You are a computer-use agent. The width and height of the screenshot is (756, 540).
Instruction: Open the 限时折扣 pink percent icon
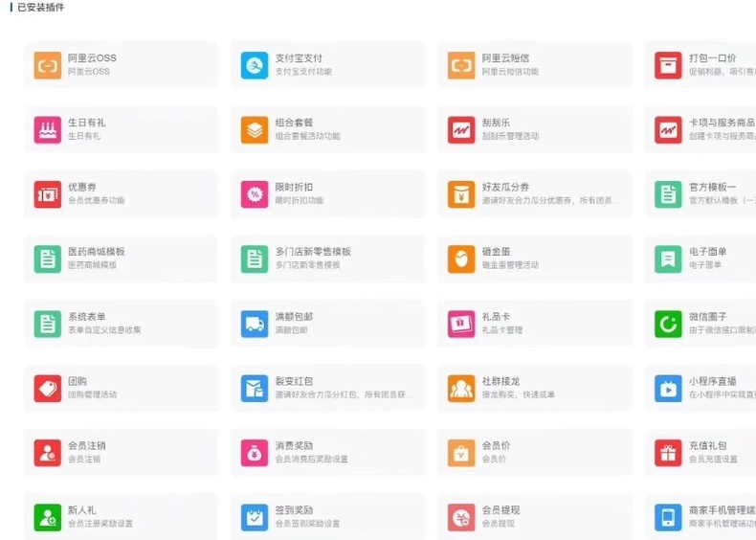[255, 194]
